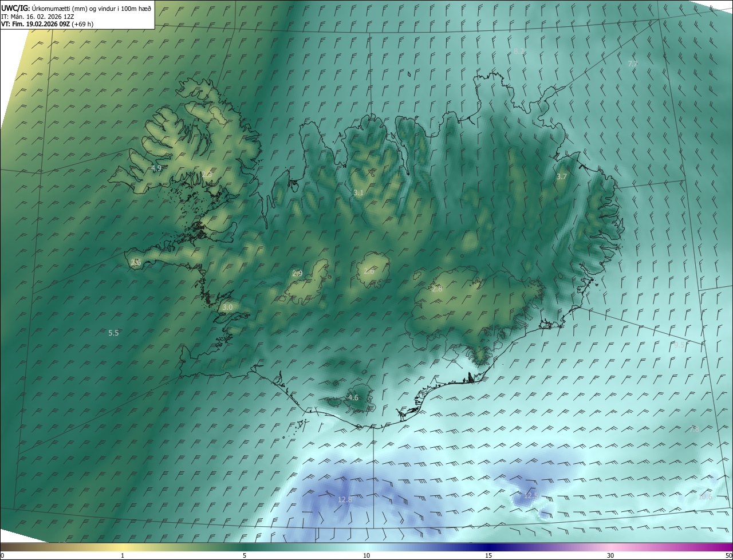The height and width of the screenshot is (560, 733).
Task: Click the 5.5 value over the ocean
Action: click(113, 333)
